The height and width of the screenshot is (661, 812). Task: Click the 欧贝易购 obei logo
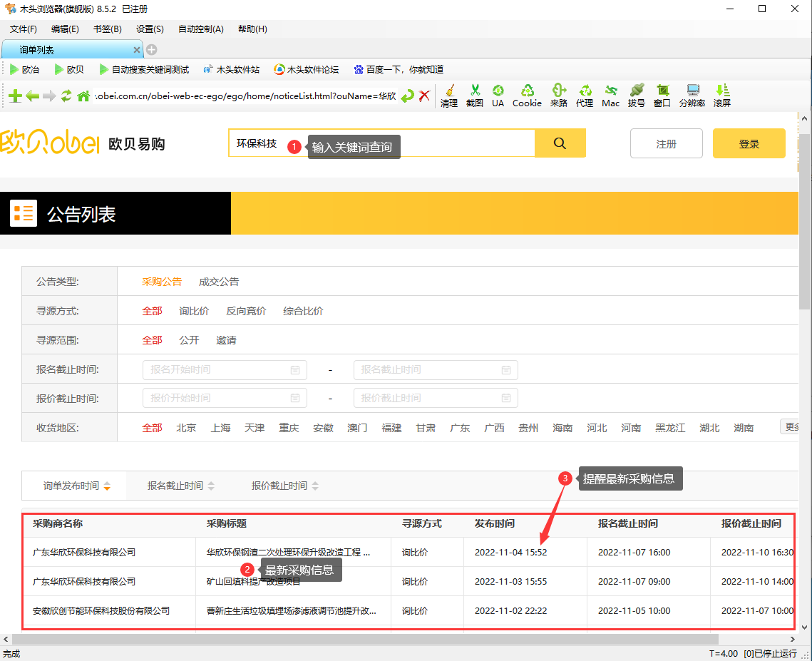click(x=83, y=142)
